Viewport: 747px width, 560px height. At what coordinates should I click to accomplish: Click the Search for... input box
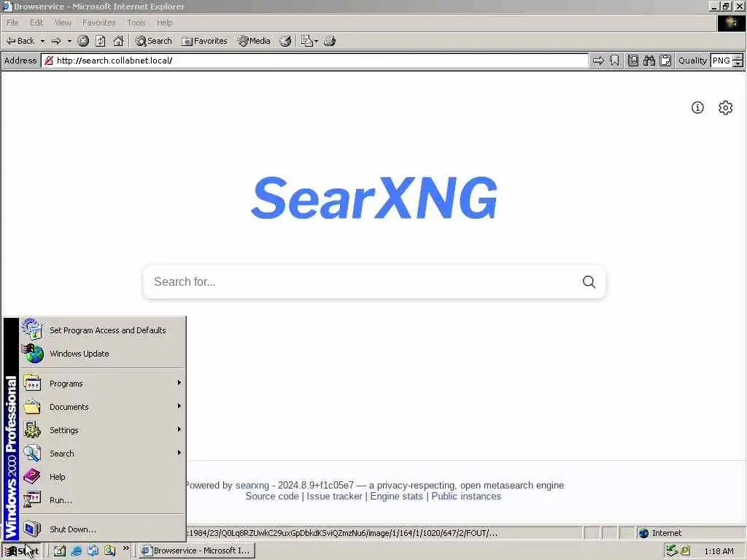pyautogui.click(x=362, y=282)
